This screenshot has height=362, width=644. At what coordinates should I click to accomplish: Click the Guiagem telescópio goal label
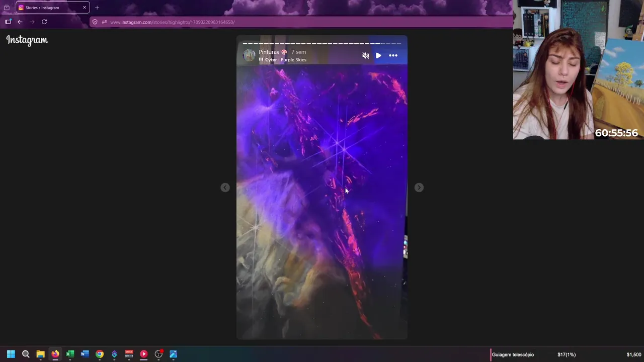[x=513, y=354]
